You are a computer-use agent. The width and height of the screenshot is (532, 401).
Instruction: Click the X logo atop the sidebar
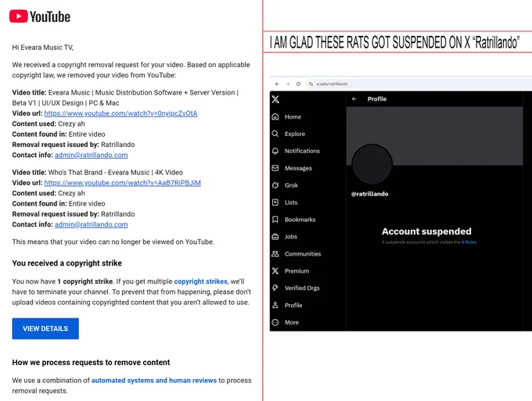(x=275, y=99)
